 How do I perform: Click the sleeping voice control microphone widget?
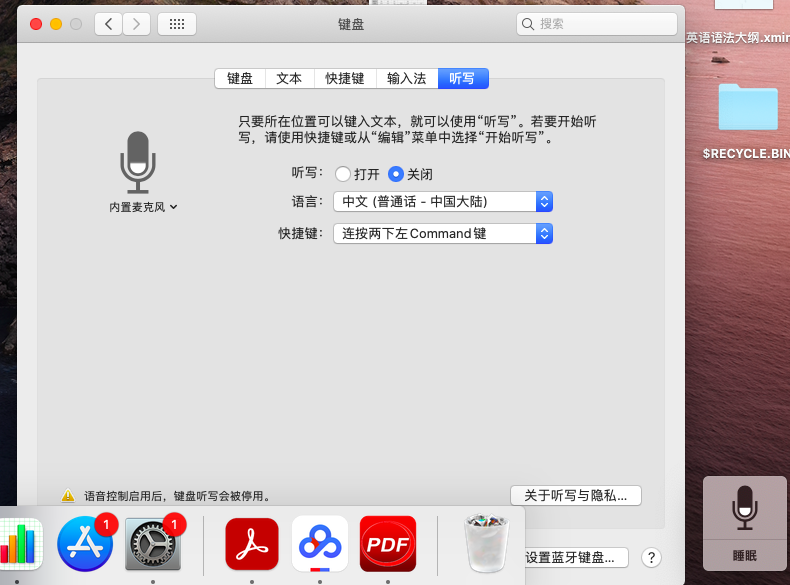tap(744, 522)
